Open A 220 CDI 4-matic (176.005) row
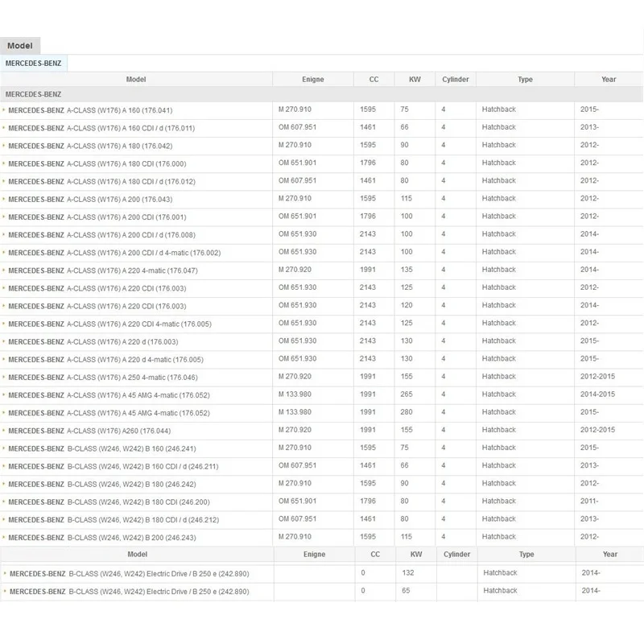Screen dimensions: 644x644 109,324
